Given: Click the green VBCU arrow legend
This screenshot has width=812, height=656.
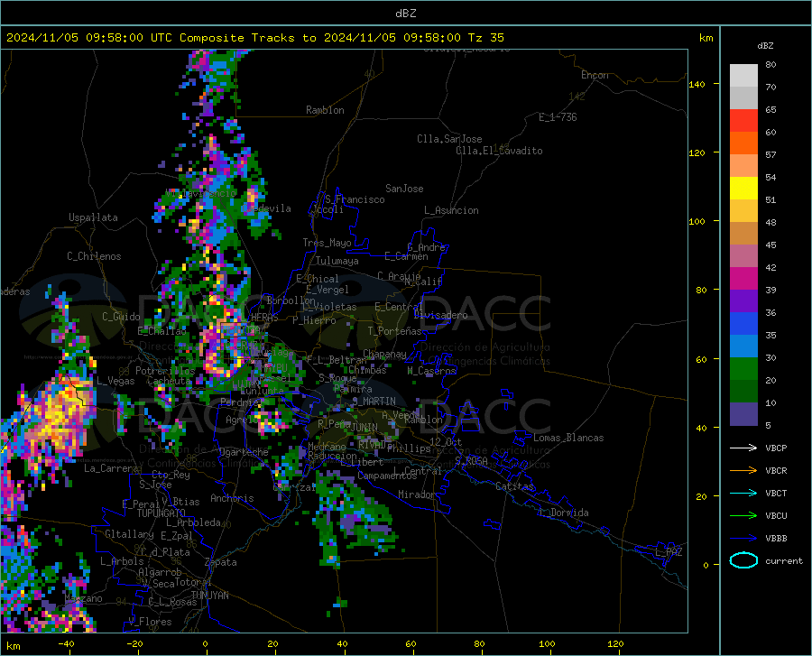Looking at the screenshot, I should pyautogui.click(x=743, y=516).
